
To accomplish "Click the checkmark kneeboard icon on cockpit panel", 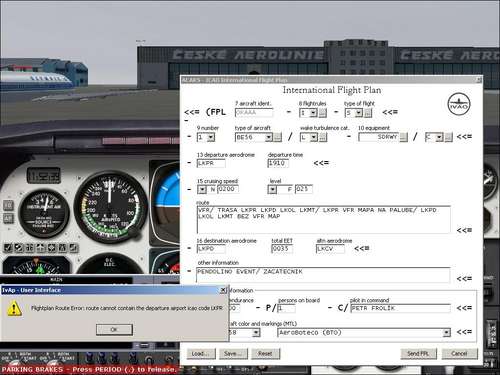I will pyautogui.click(x=8, y=248).
